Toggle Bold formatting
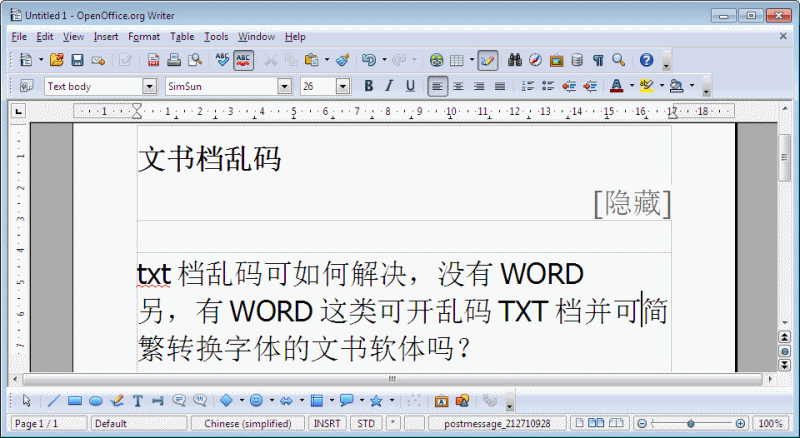The height and width of the screenshot is (438, 800). coord(368,86)
